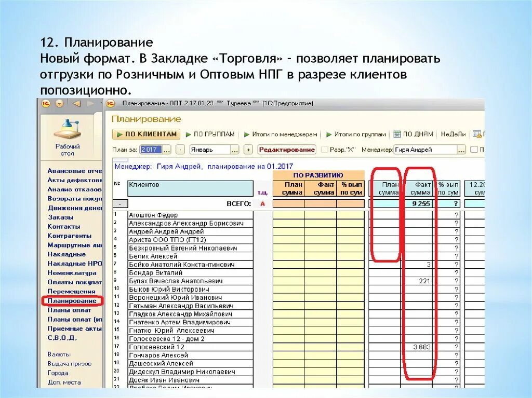Open Заказы in sidebar
This screenshot has height=398, width=532.
61,217
